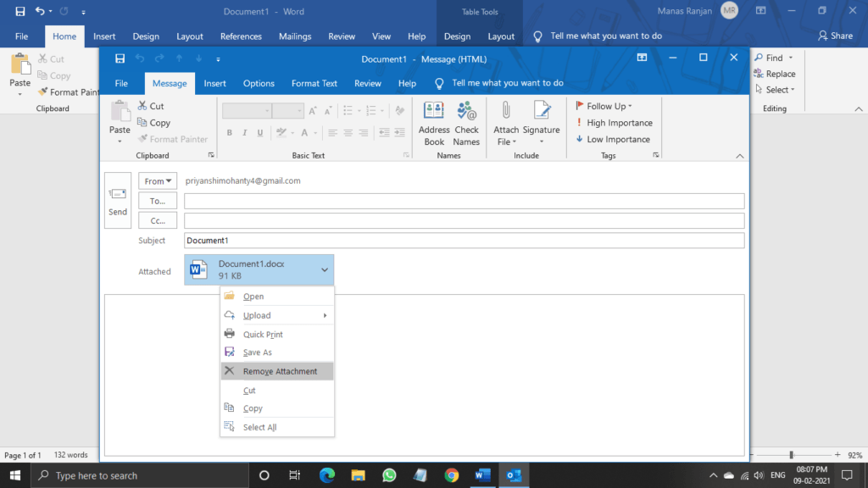Viewport: 868px width, 488px height.
Task: Collapse the message window ribbon
Action: (739, 156)
